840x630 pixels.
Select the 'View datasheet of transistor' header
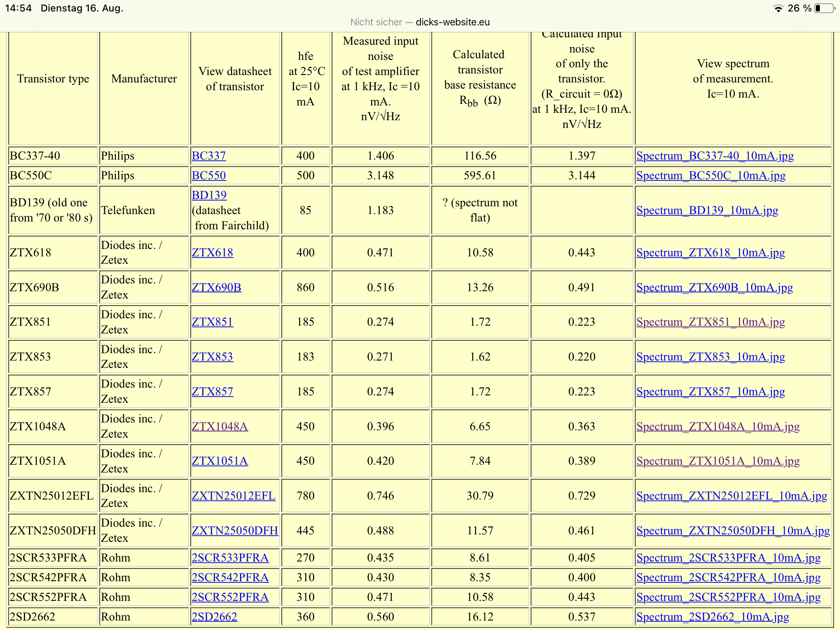(x=235, y=79)
